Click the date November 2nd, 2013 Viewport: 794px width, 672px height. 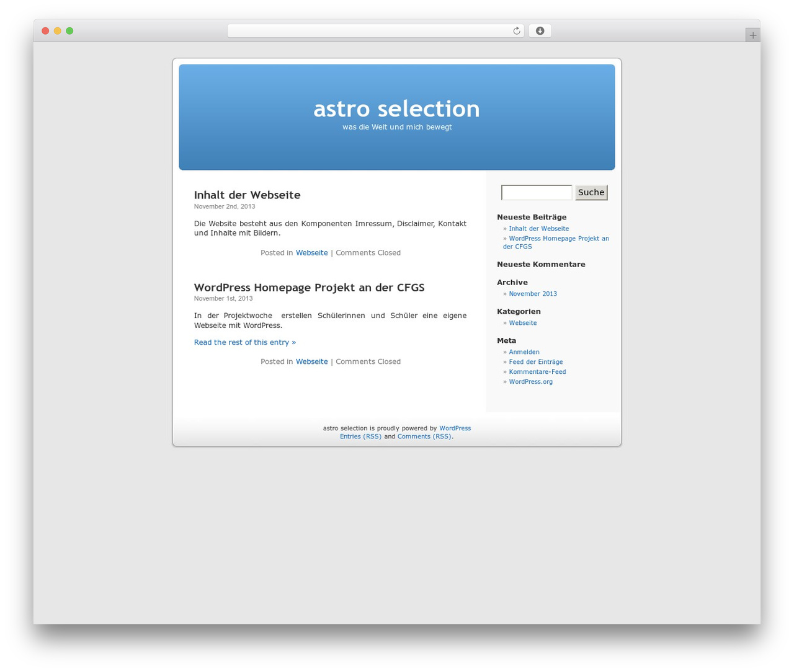[x=225, y=206]
